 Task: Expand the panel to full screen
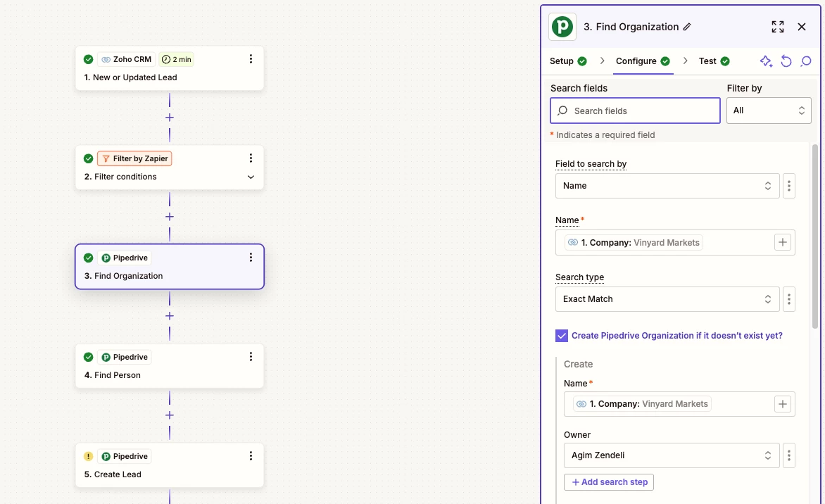(778, 27)
